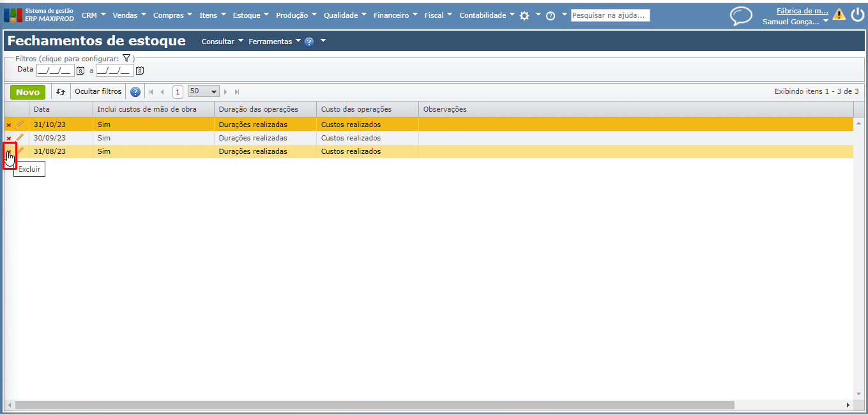868x415 pixels.
Task: Expand the page size 50 dropdown
Action: (214, 92)
